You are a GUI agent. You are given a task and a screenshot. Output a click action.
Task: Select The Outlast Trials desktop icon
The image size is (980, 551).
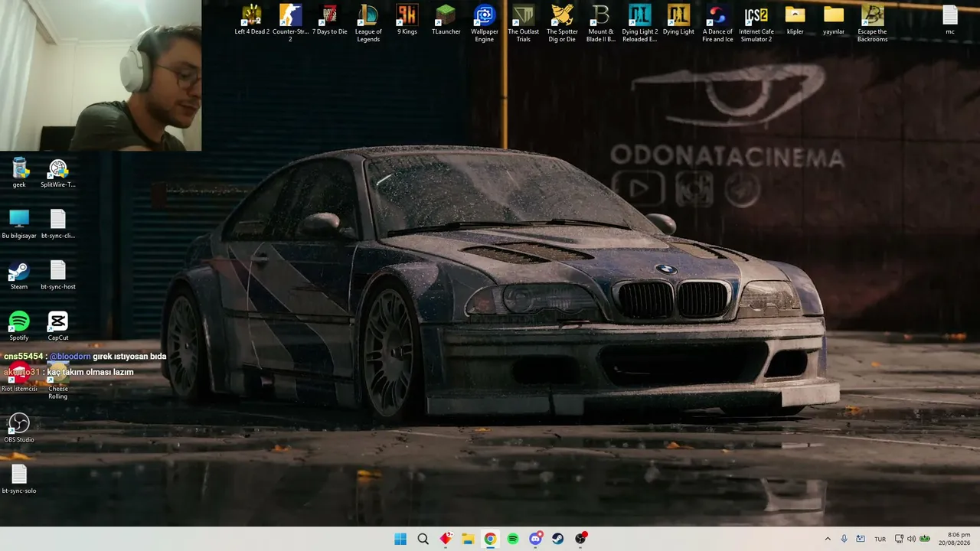pos(524,23)
